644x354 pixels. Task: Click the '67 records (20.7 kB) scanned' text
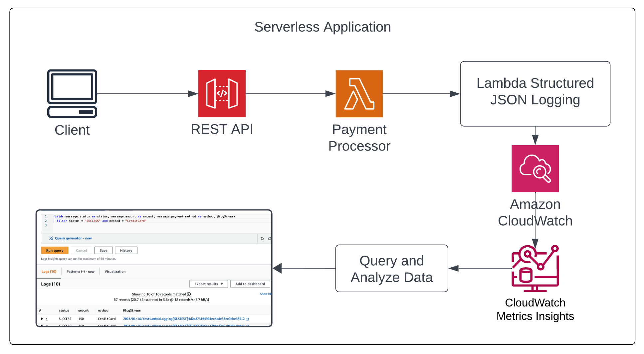pyautogui.click(x=161, y=299)
